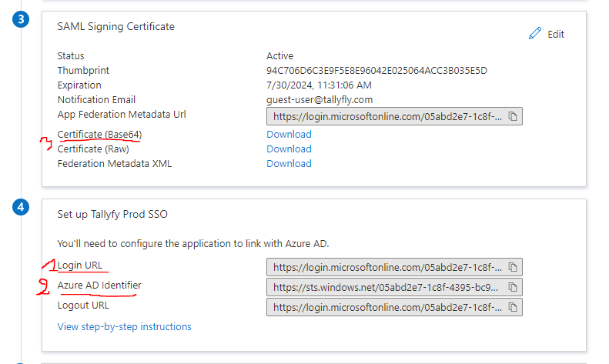Select the Notification Email guest-user@tallyfly.com

tap(320, 100)
